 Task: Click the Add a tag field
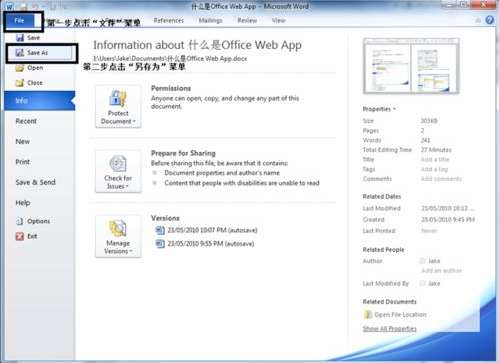tap(434, 169)
